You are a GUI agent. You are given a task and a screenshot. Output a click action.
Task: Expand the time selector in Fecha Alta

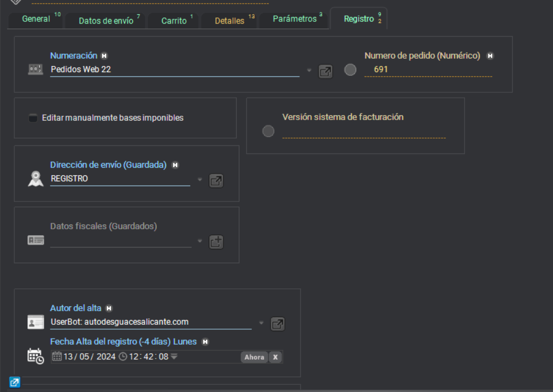coord(173,357)
